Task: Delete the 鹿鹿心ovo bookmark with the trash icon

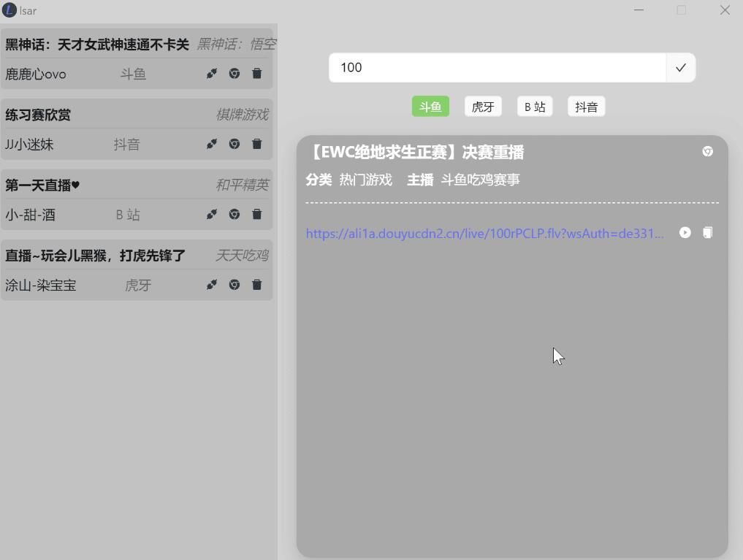Action: pos(257,73)
